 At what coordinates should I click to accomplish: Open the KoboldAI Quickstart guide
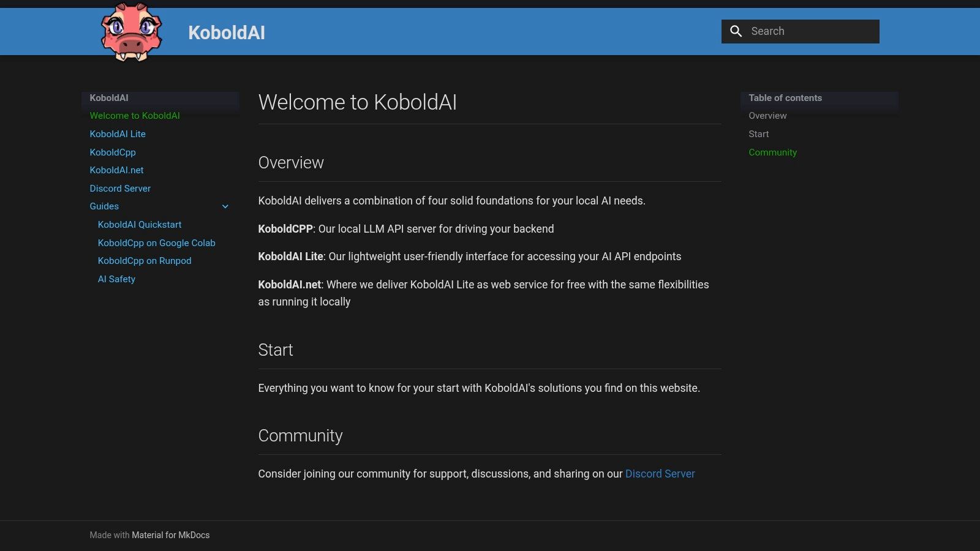tap(140, 225)
